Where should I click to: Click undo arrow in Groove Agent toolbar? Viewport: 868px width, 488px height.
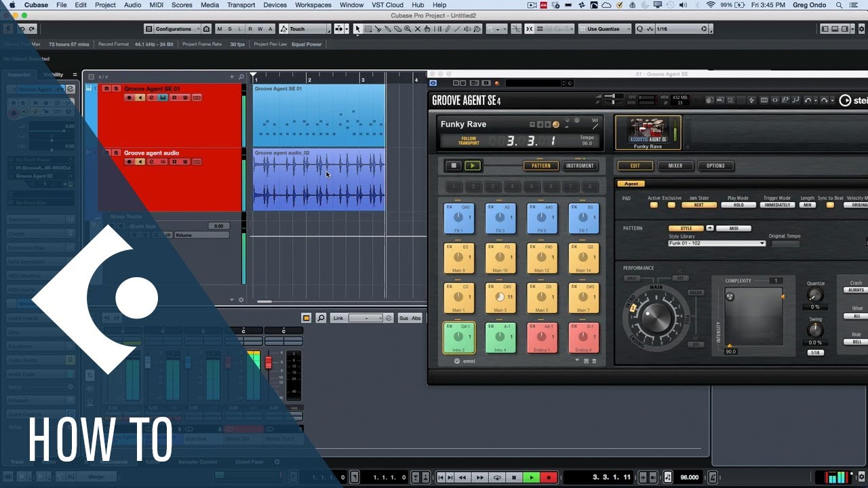807,100
